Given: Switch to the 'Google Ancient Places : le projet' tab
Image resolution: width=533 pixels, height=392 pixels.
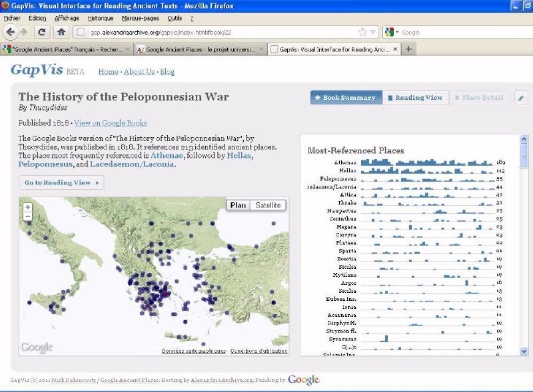Looking at the screenshot, I should pos(201,49).
